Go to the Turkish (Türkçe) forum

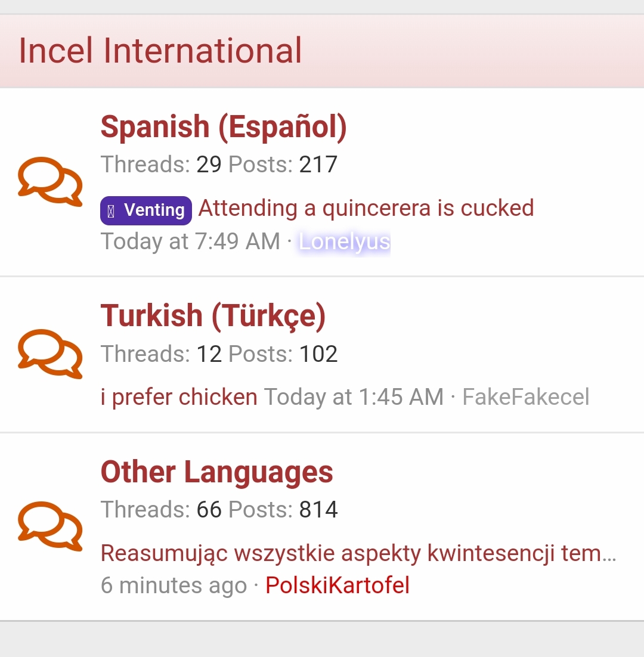(x=213, y=315)
